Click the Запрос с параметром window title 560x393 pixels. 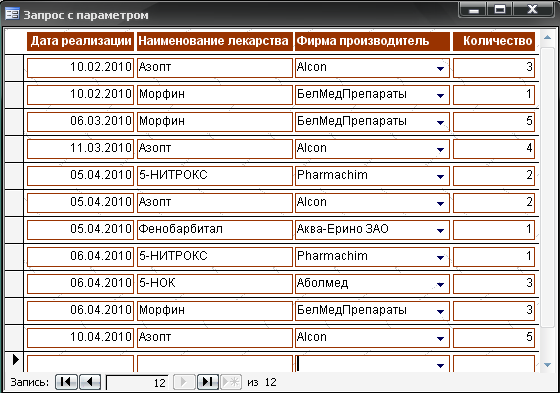point(86,15)
